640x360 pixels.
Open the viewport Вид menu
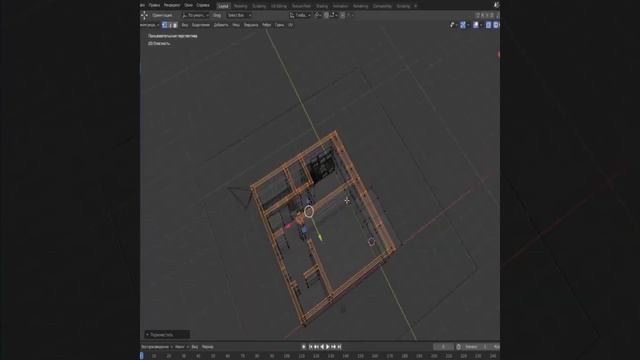click(185, 25)
